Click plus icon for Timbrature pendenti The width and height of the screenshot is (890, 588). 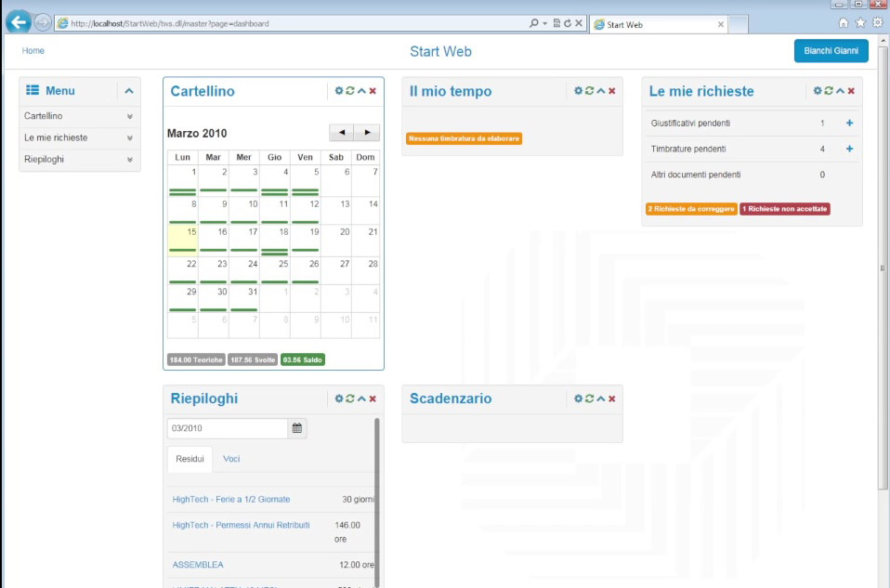tap(849, 149)
